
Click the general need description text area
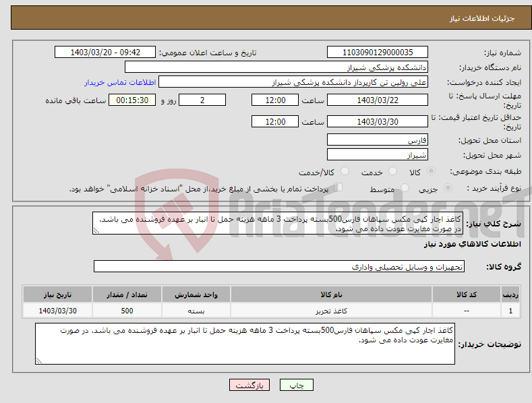[x=278, y=223]
